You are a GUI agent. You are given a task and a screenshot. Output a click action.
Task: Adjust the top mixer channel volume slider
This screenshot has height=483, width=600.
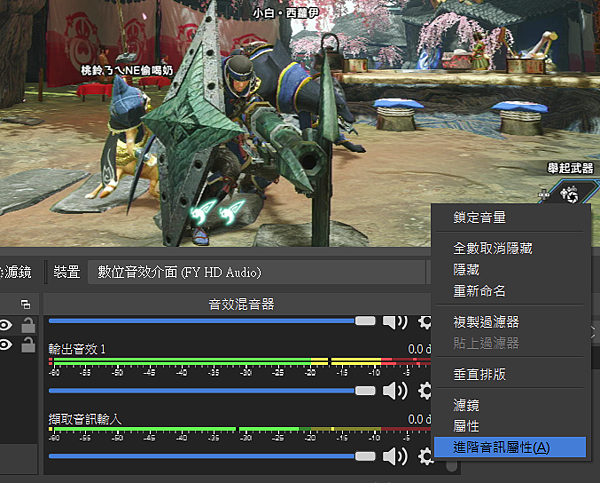pyautogui.click(x=212, y=321)
